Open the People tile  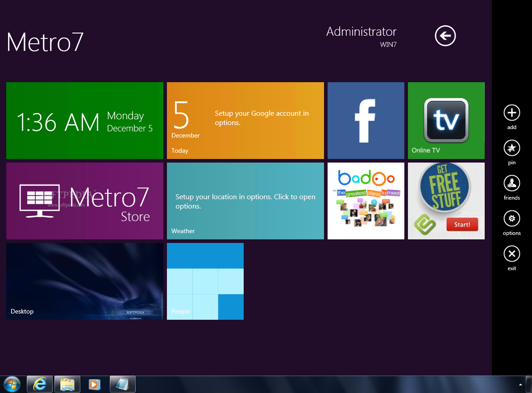[x=205, y=281]
